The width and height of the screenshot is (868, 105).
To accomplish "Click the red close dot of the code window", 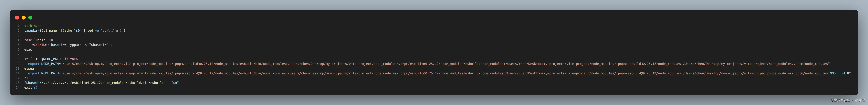I will (x=17, y=18).
